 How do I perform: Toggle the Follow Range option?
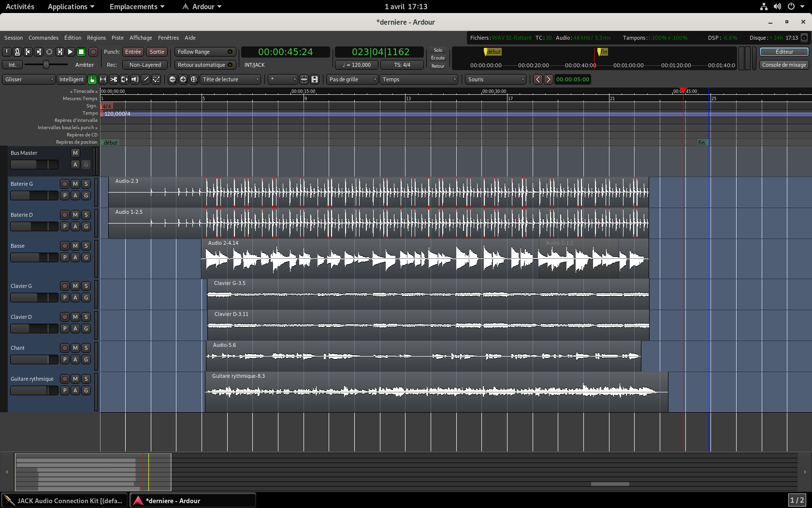point(204,52)
